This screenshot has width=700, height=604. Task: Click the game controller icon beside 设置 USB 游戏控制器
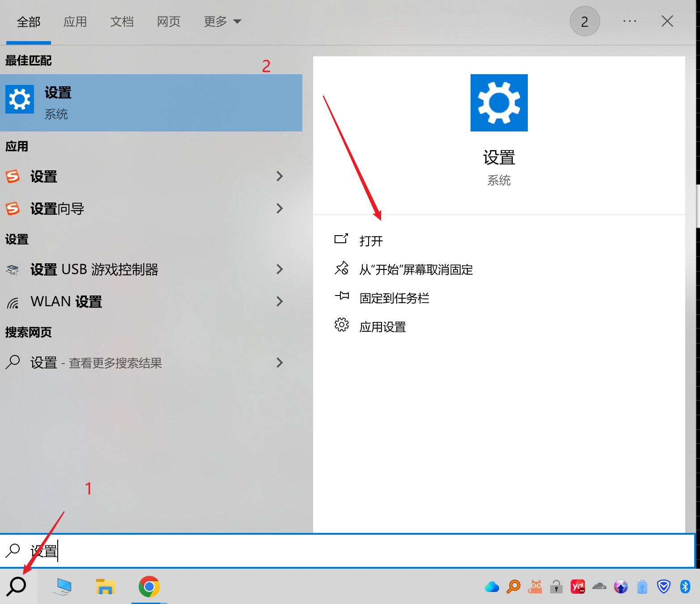tap(13, 270)
